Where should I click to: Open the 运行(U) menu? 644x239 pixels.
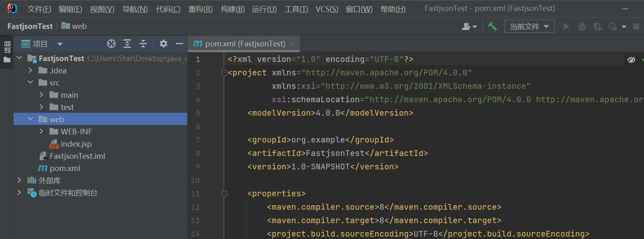(264, 9)
